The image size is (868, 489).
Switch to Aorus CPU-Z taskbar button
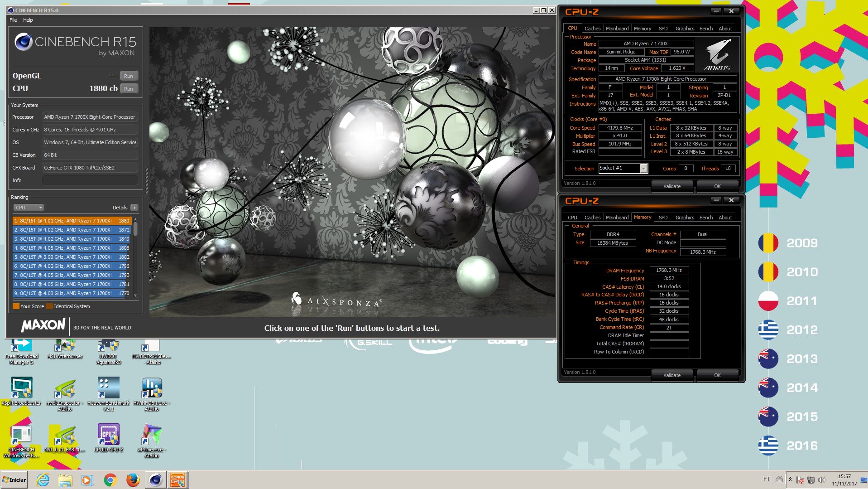tap(177, 479)
